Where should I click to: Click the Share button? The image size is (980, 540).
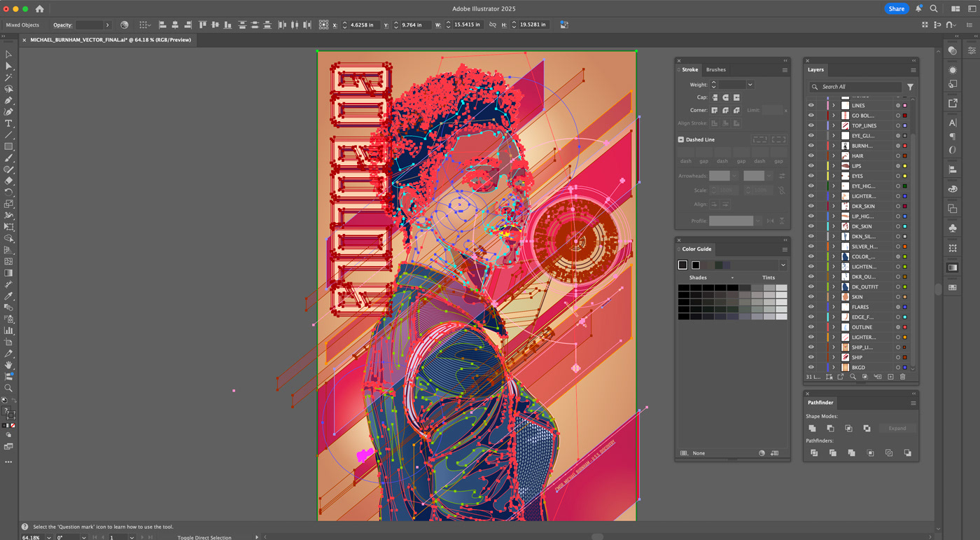coord(896,8)
